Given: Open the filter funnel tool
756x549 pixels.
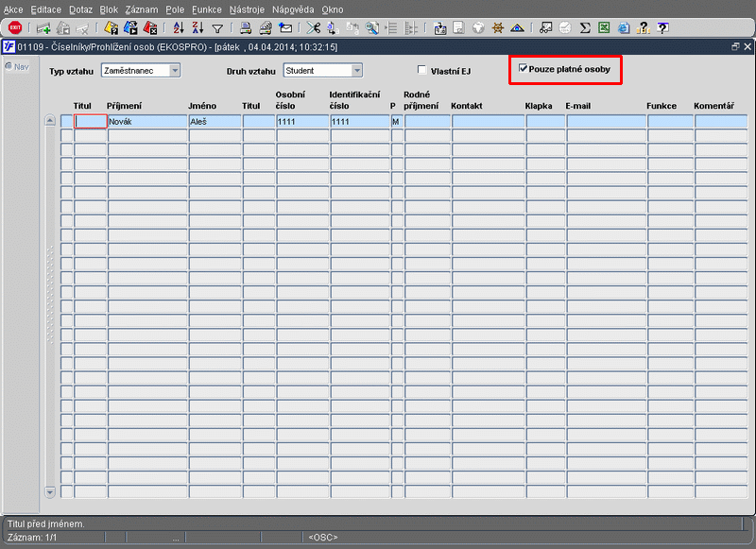Looking at the screenshot, I should pos(217,29).
